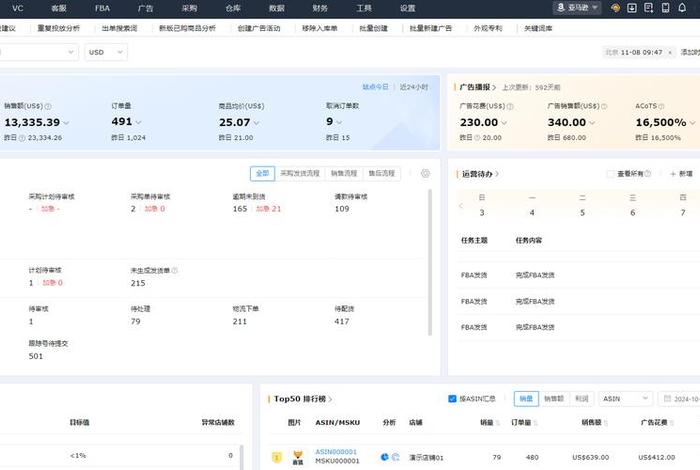This screenshot has width=700, height=470.
Task: Open the 采购 menu
Action: [189, 8]
